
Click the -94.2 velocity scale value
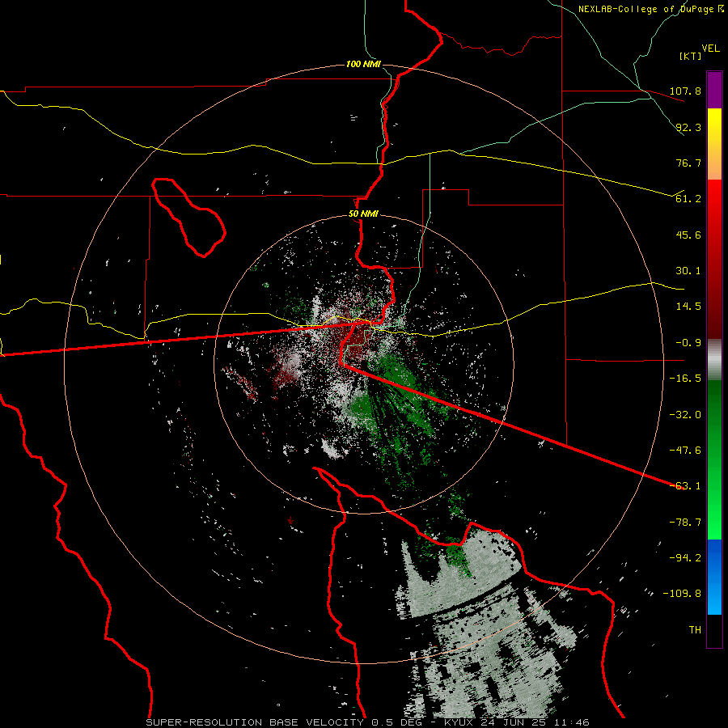685,558
